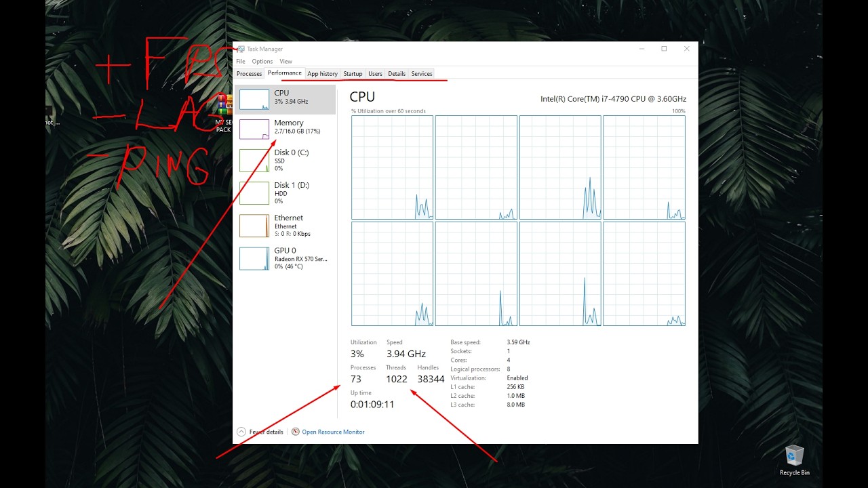868x488 pixels.
Task: Click Radeon RX 570 Series GPU text
Action: click(x=301, y=259)
